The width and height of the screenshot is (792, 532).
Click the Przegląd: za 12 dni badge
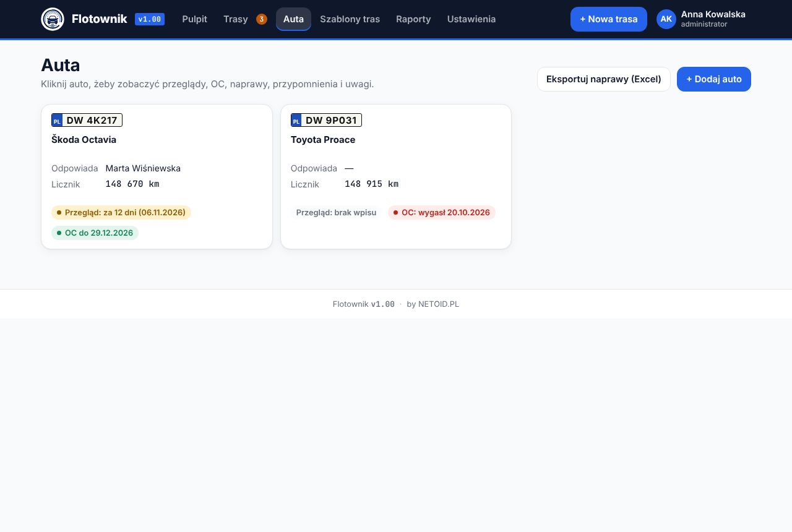[121, 213]
